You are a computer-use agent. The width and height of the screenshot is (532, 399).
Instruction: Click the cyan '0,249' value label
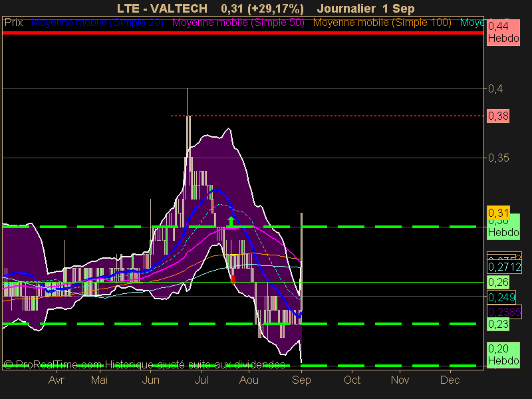501,297
